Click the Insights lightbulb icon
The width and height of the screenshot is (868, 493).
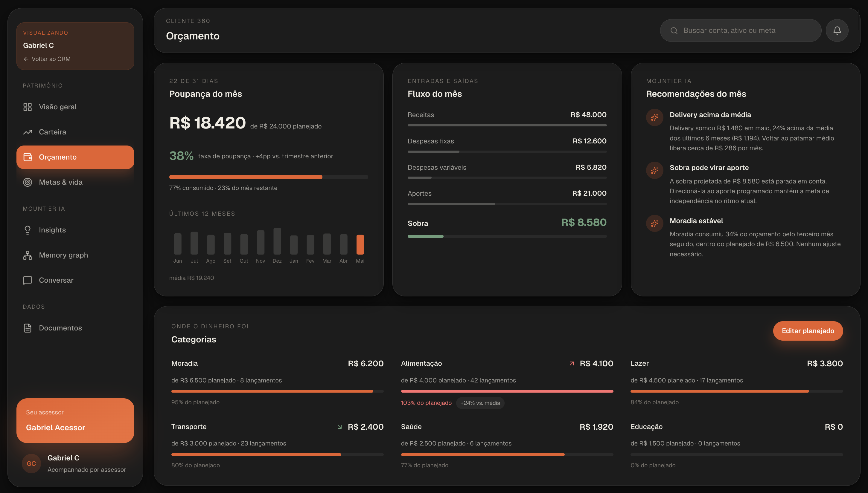[28, 230]
